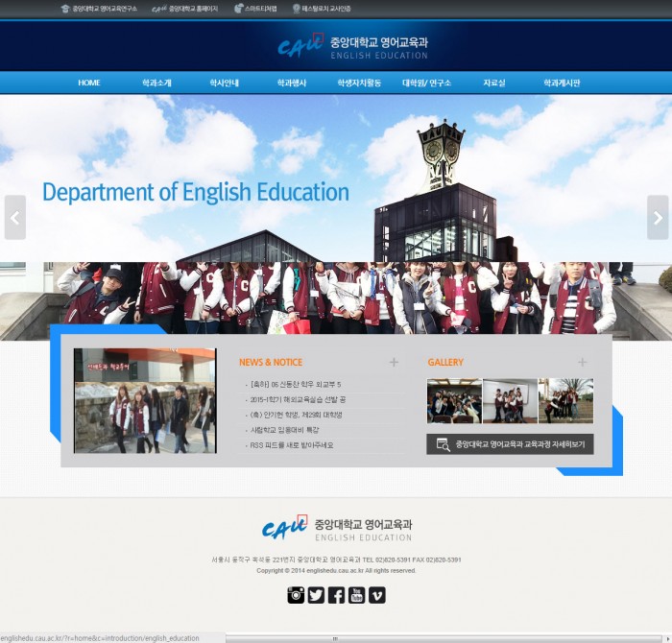This screenshot has width=672, height=643.
Task: Click the Vimeo icon in footer
Action: (376, 595)
